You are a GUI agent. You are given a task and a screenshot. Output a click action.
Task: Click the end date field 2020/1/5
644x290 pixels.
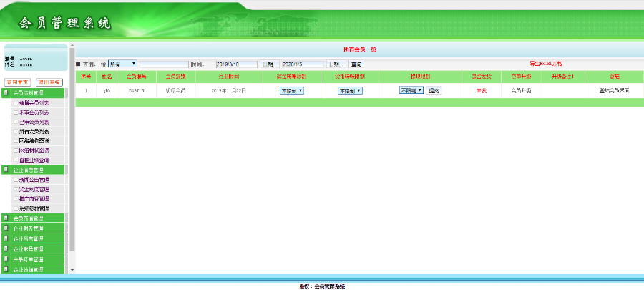coord(303,64)
